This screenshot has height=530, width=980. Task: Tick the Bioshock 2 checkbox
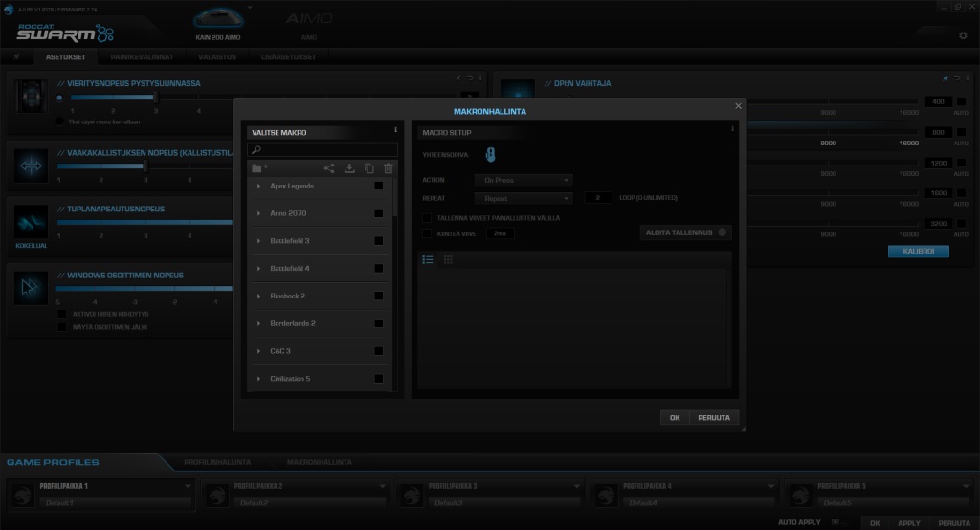(379, 296)
